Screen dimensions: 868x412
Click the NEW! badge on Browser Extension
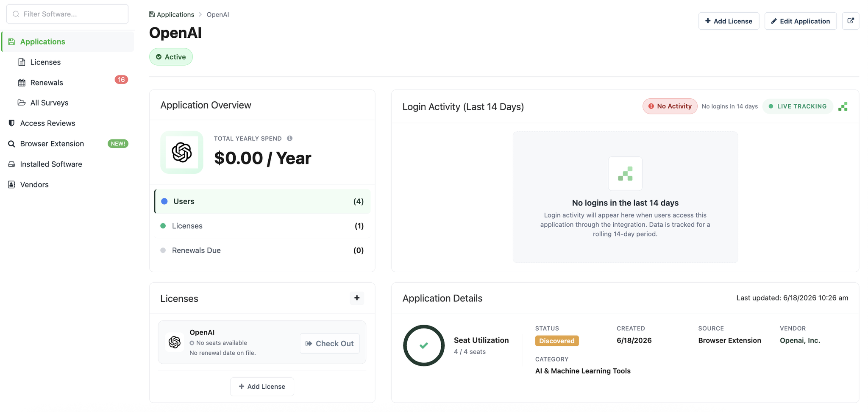point(118,144)
